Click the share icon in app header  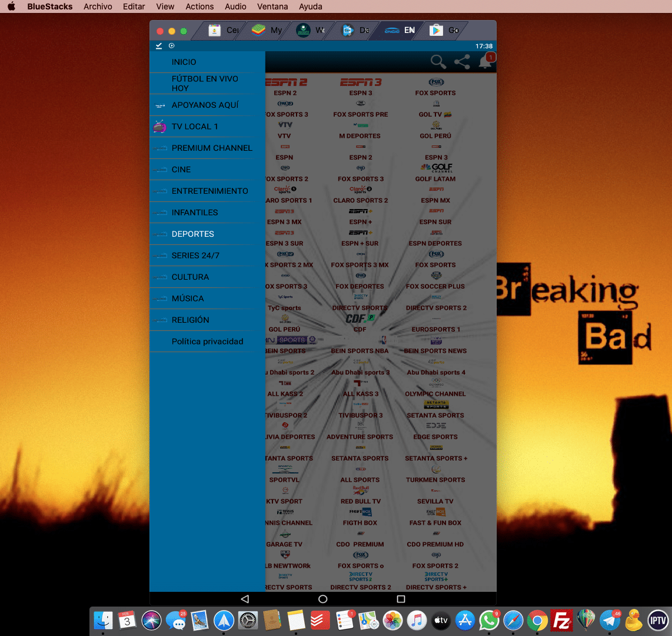point(462,62)
